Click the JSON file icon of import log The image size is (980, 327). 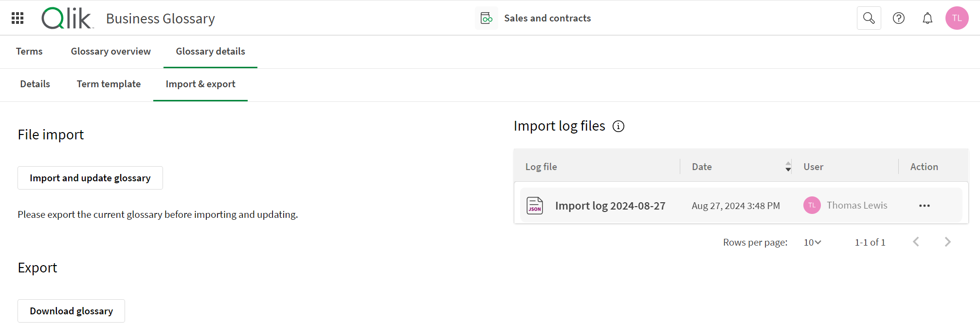pos(535,206)
